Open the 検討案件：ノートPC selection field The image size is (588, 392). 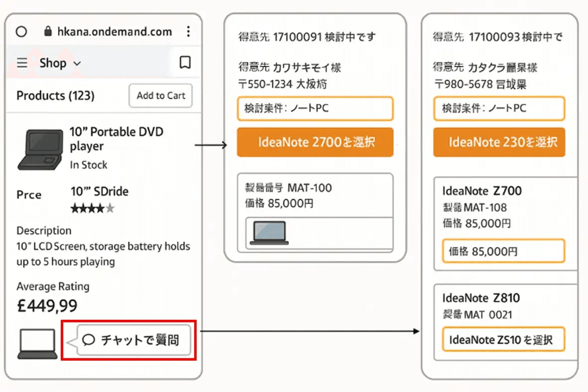click(315, 109)
